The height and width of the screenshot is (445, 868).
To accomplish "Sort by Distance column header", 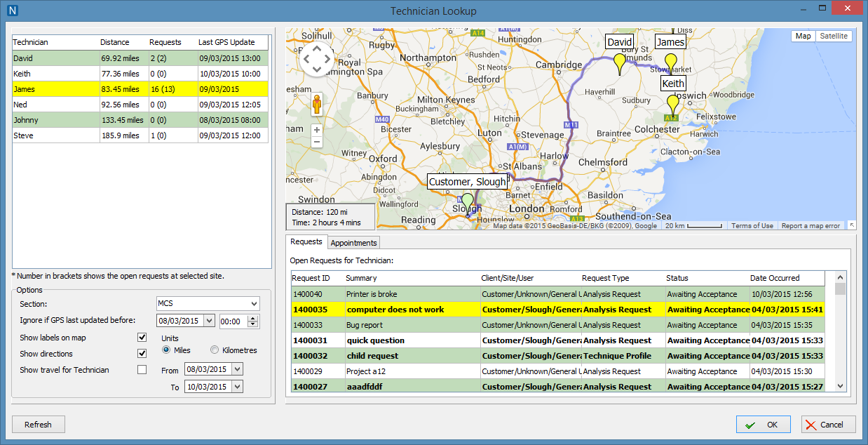I will pyautogui.click(x=123, y=42).
